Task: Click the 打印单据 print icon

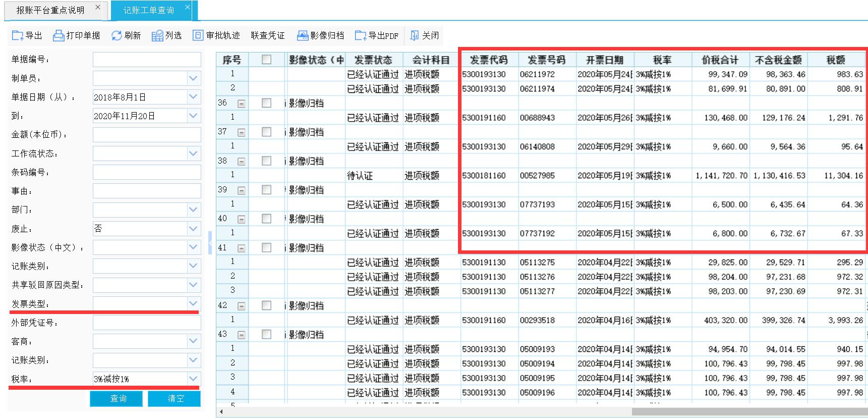Action: click(x=59, y=35)
